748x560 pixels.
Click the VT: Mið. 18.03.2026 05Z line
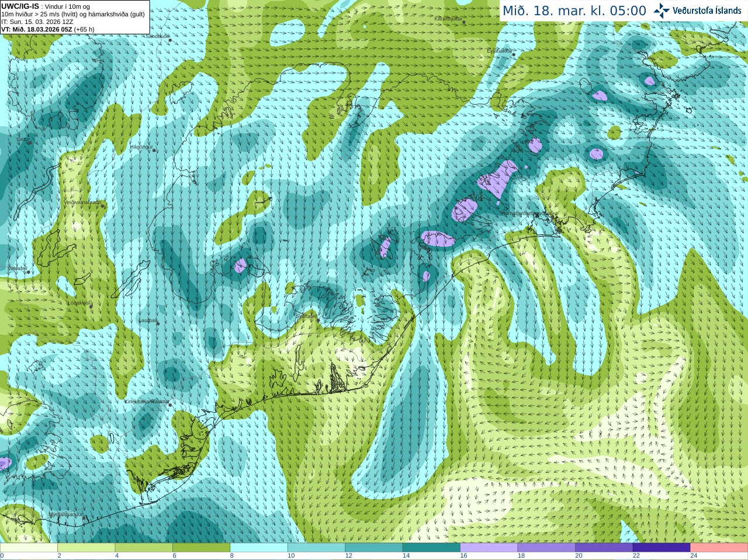coord(48,29)
